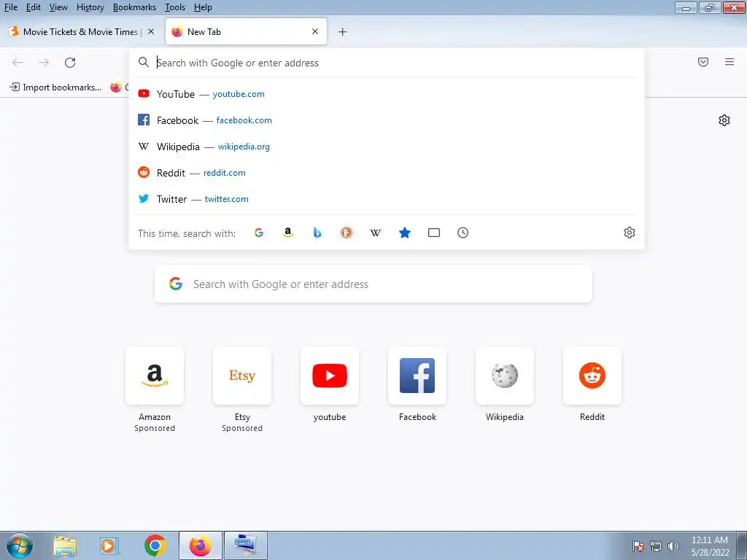
Task: Focus the address bar search field
Action: [x=387, y=63]
